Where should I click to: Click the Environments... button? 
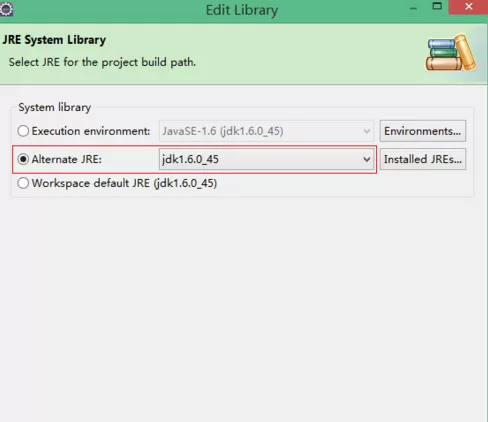click(x=423, y=131)
